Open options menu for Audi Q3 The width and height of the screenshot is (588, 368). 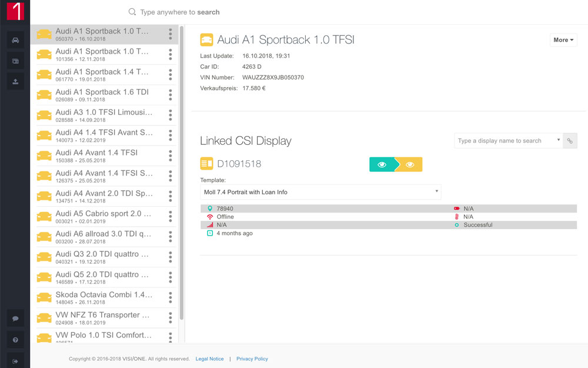[x=171, y=257]
